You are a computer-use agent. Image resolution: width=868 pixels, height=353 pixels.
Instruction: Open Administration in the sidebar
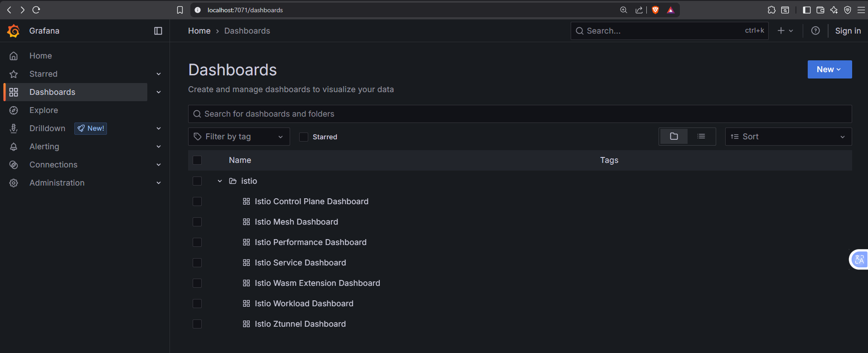(x=57, y=183)
